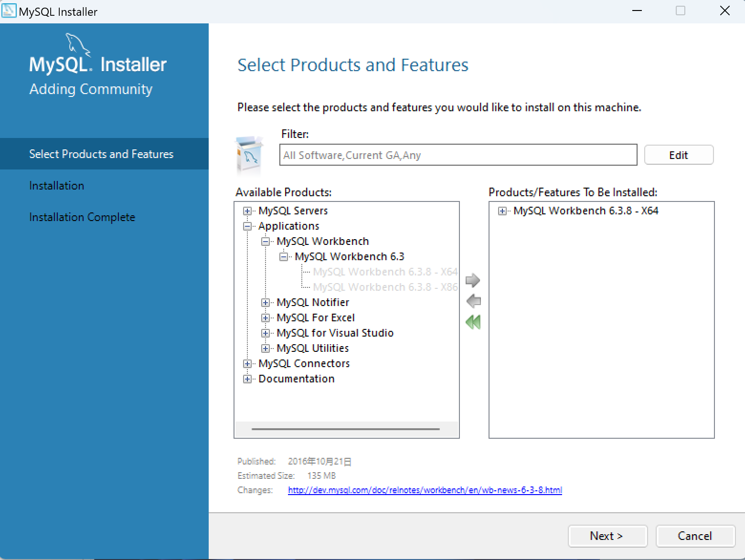Screen dimensions: 745x560
Task: Click the Next button
Action: (607, 536)
